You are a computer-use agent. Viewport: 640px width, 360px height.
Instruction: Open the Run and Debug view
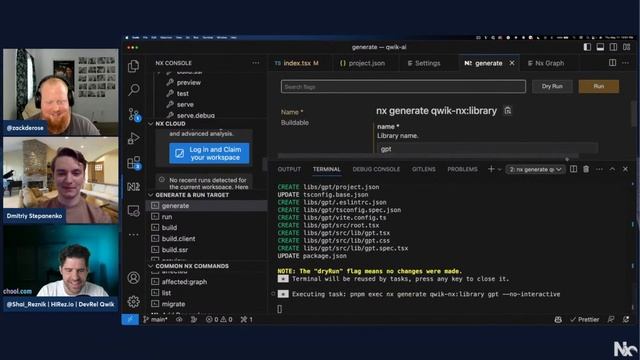click(133, 138)
